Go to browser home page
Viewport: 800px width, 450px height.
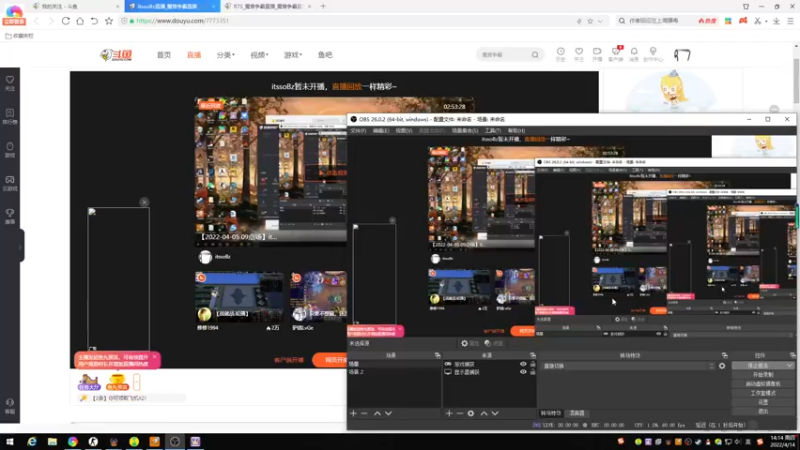pyautogui.click(x=80, y=21)
